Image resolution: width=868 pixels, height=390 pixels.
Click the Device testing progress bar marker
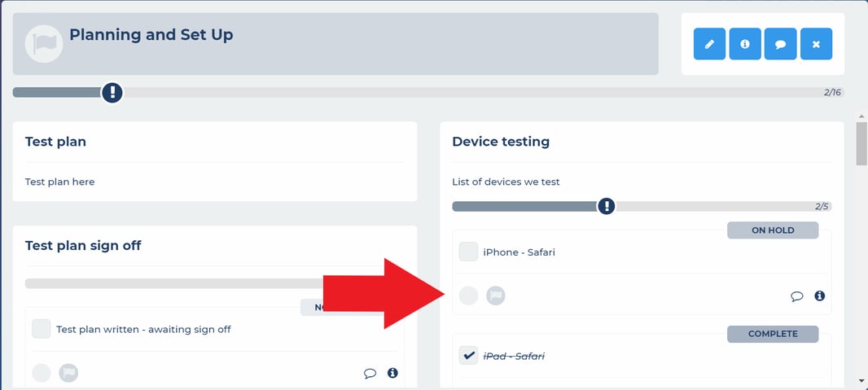click(606, 206)
